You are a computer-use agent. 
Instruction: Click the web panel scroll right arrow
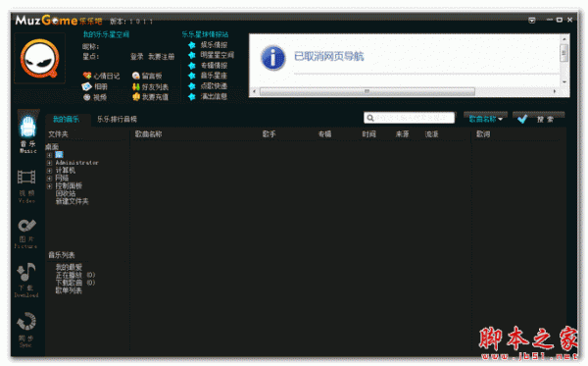pos(555,91)
